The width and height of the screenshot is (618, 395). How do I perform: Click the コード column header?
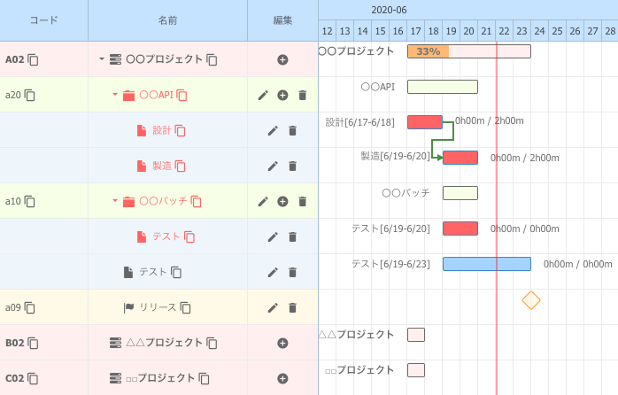pos(44,20)
